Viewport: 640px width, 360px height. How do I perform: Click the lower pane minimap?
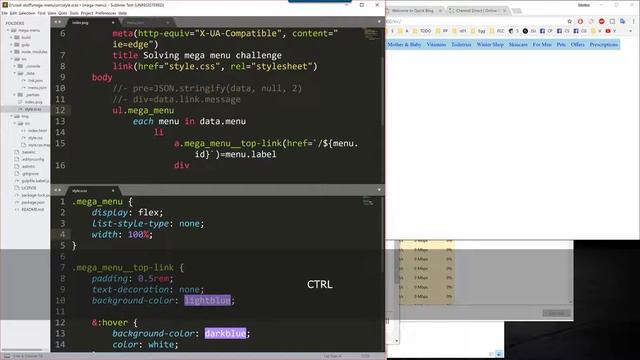pos(368,200)
